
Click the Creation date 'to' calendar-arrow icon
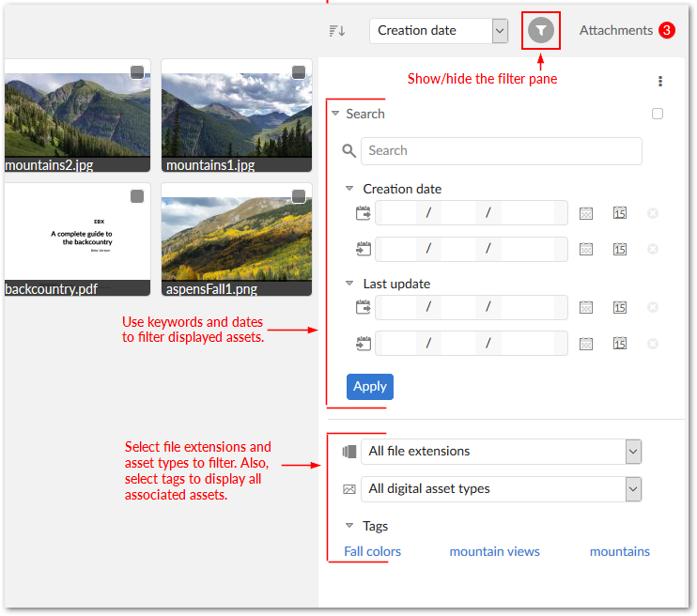[x=364, y=249]
